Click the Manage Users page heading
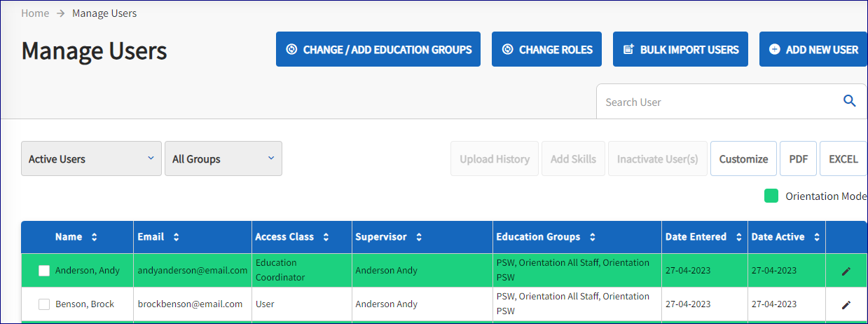 coord(95,50)
